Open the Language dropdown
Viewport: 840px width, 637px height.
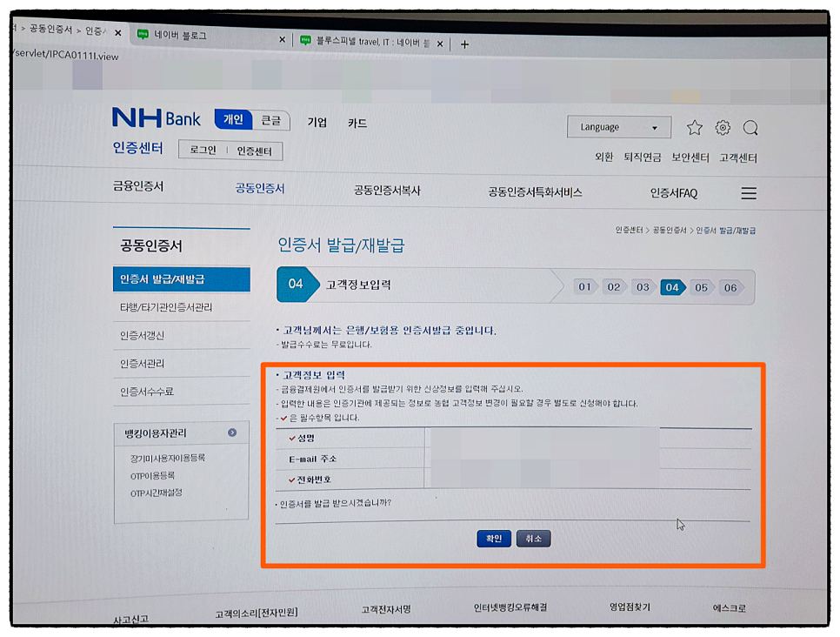(x=619, y=127)
